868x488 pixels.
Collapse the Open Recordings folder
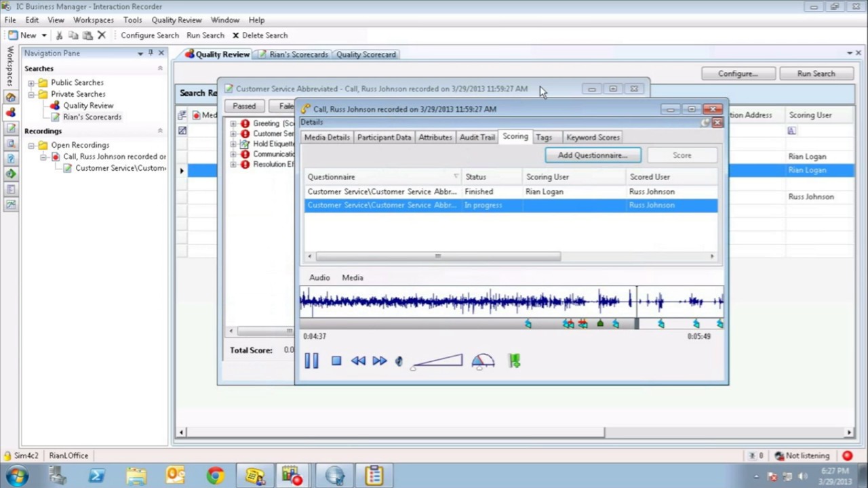point(31,145)
